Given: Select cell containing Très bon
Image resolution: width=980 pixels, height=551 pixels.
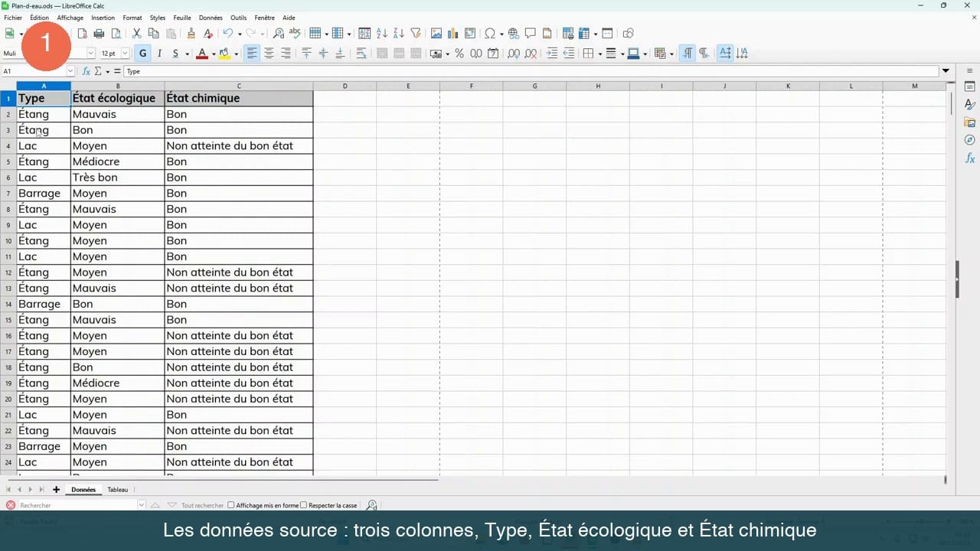Looking at the screenshot, I should point(117,178).
